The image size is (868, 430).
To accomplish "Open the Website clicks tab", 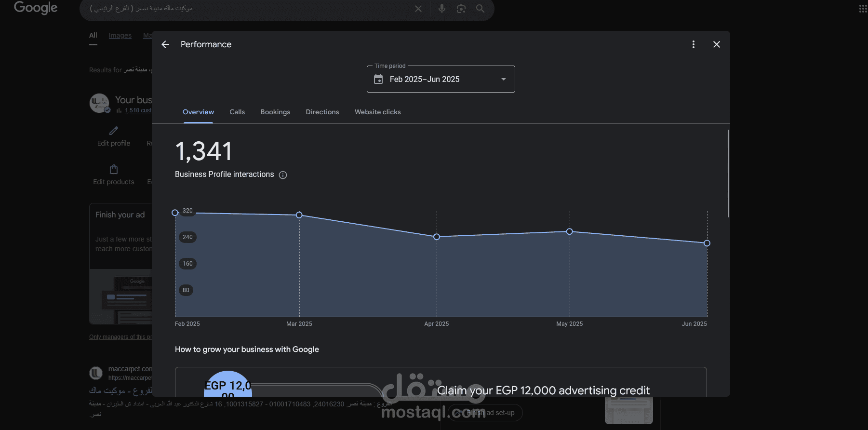I will 378,112.
